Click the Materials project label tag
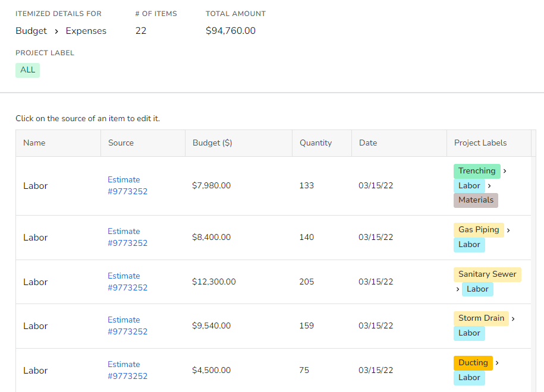544x392 pixels. [x=476, y=200]
